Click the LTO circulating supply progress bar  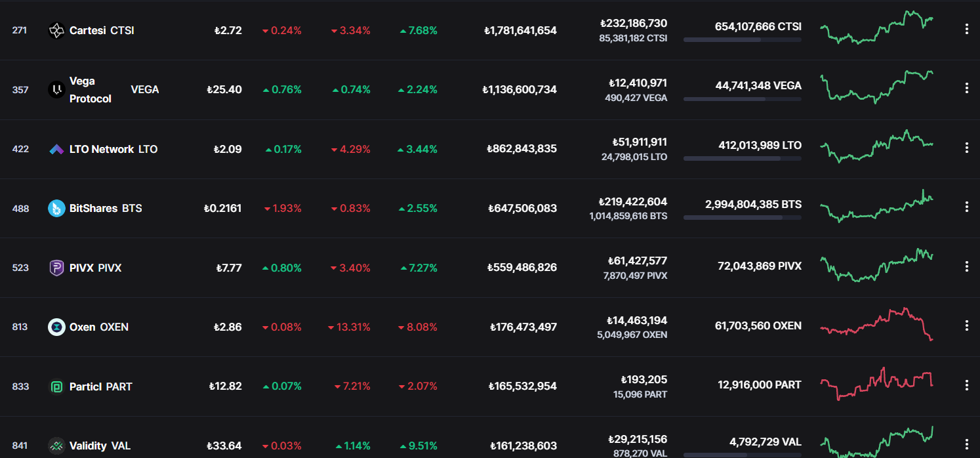click(743, 158)
